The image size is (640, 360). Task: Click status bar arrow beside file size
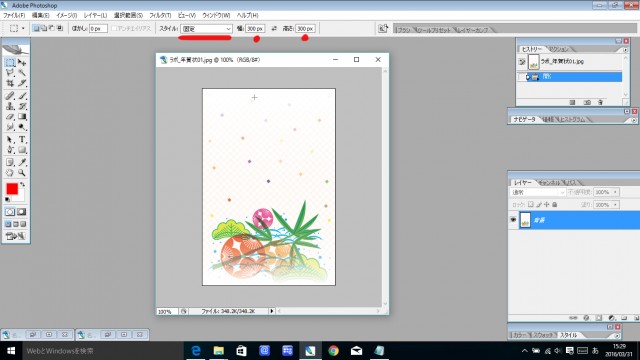[x=271, y=311]
